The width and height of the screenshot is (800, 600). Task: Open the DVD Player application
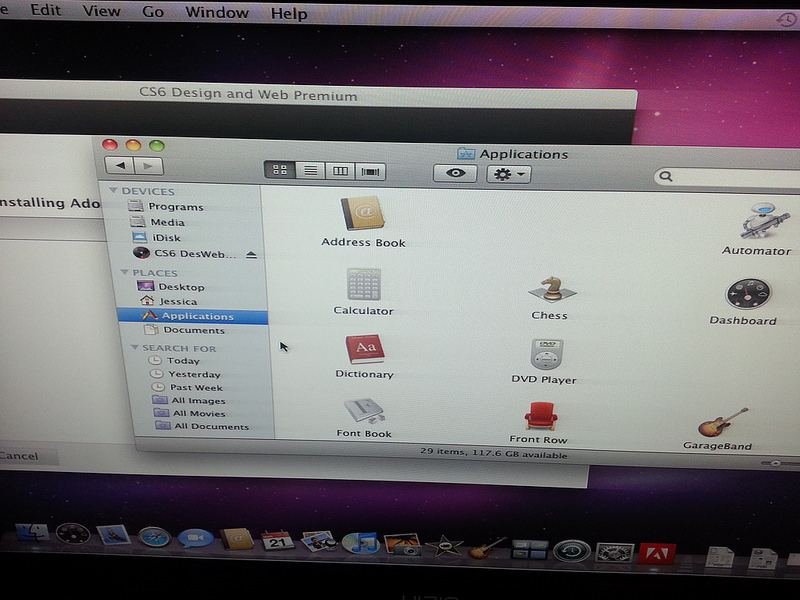545,361
